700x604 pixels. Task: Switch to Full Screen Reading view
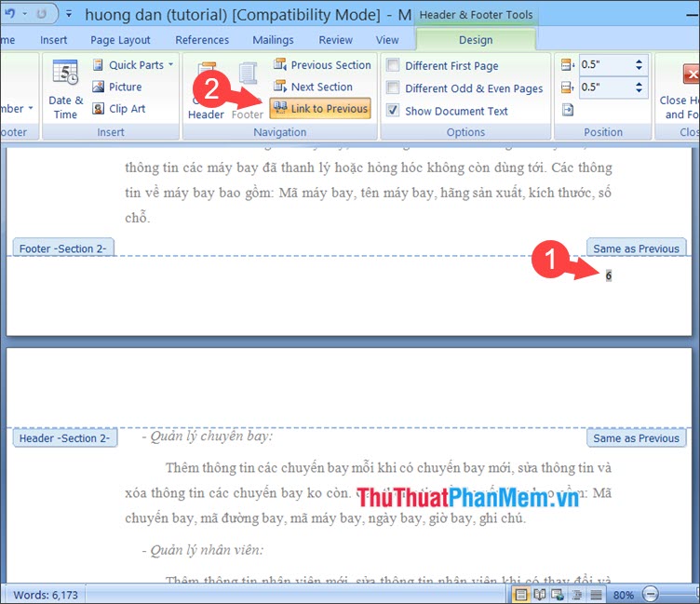[539, 595]
